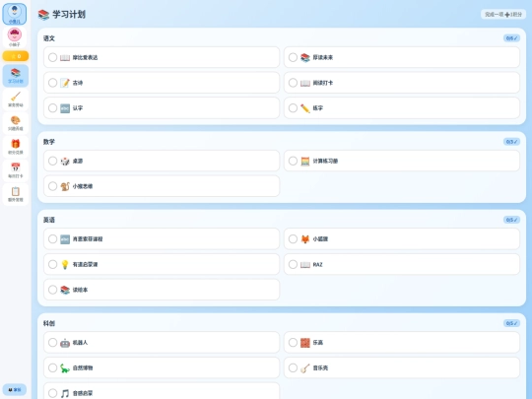Select the 乐高 task text

(x=318, y=342)
